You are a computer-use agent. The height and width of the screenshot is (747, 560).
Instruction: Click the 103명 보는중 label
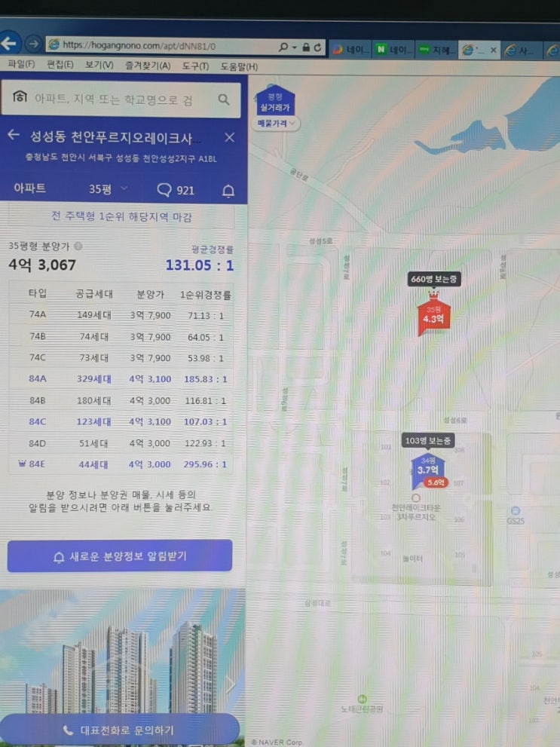(427, 441)
